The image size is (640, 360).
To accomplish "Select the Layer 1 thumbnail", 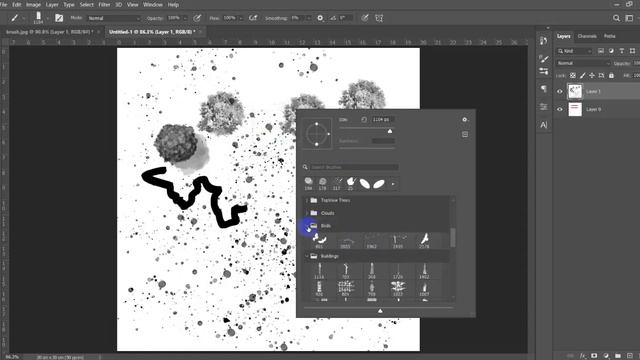I will click(575, 91).
